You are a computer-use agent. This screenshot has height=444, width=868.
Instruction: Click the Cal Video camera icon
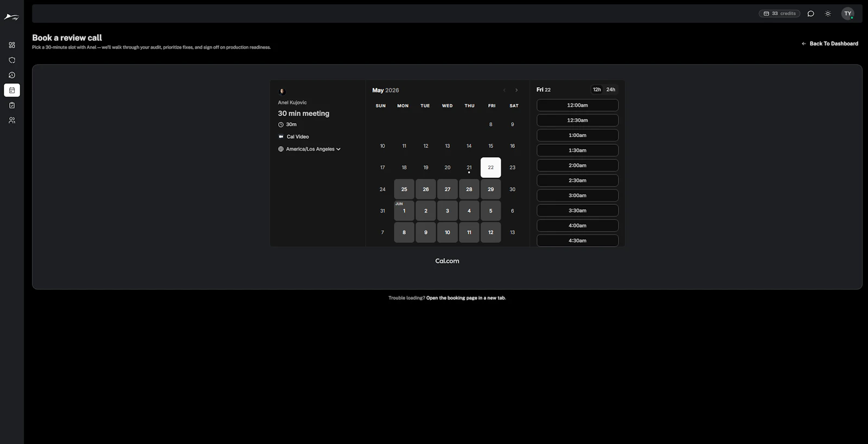point(281,137)
